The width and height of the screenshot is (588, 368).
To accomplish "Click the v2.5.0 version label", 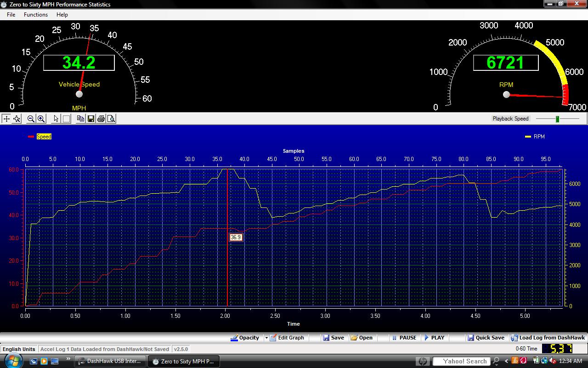I will 181,349.
